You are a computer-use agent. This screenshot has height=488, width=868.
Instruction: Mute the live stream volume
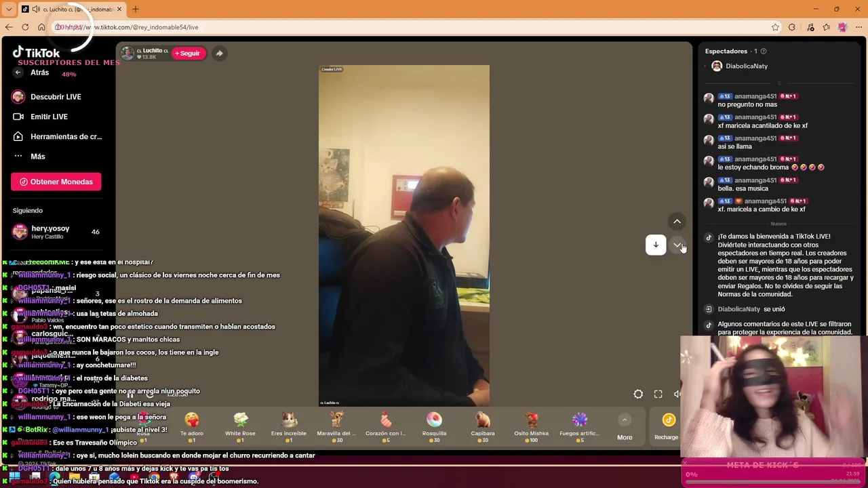point(677,394)
